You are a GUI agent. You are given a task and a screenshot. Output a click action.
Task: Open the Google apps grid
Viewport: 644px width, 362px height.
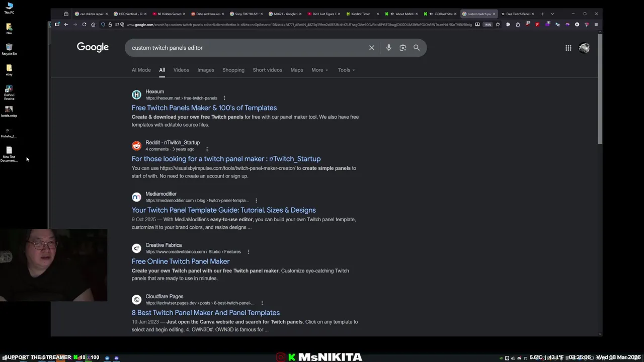568,48
